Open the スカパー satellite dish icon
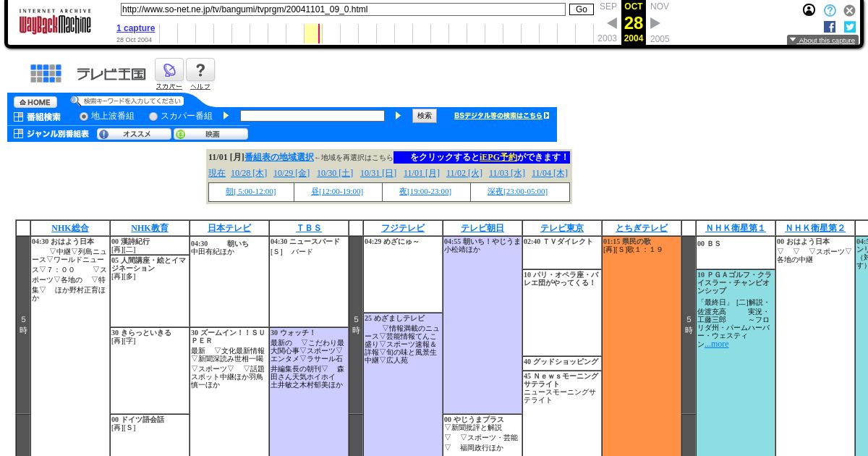 point(169,70)
